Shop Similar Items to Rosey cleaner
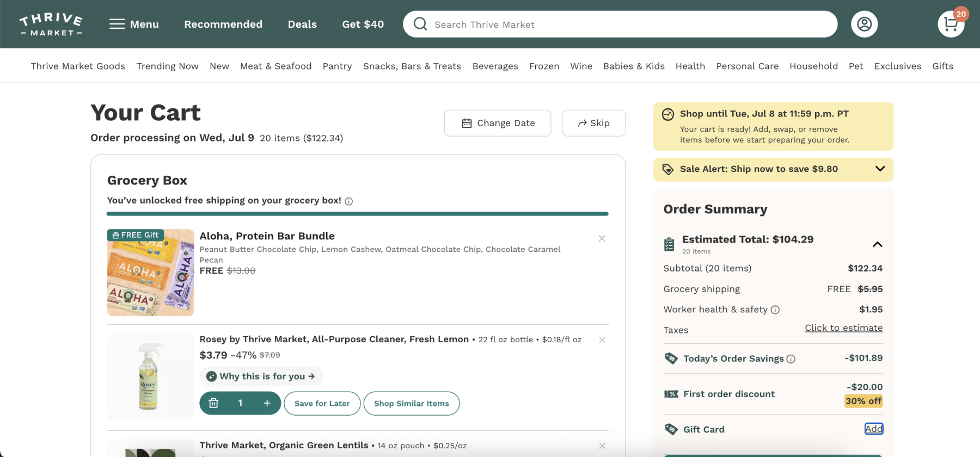 (x=412, y=403)
